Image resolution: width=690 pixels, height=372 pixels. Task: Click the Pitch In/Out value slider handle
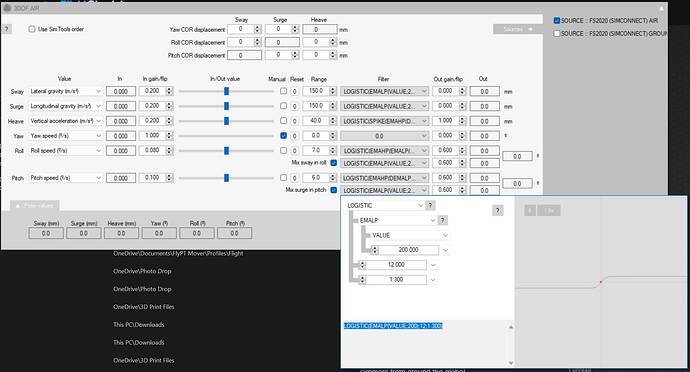[226, 178]
